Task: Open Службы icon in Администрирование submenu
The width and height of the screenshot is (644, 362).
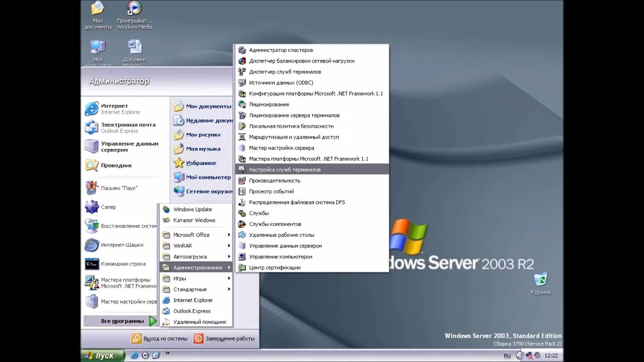Action: (242, 213)
